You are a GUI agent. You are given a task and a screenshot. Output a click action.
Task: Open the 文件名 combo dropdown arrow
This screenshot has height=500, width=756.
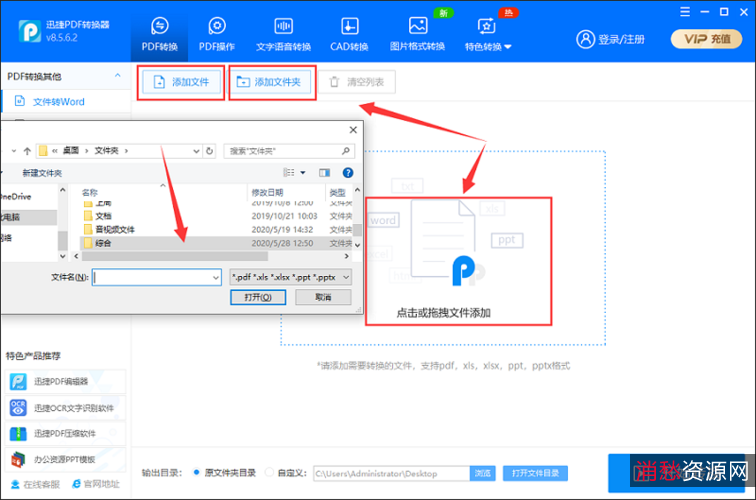(216, 277)
